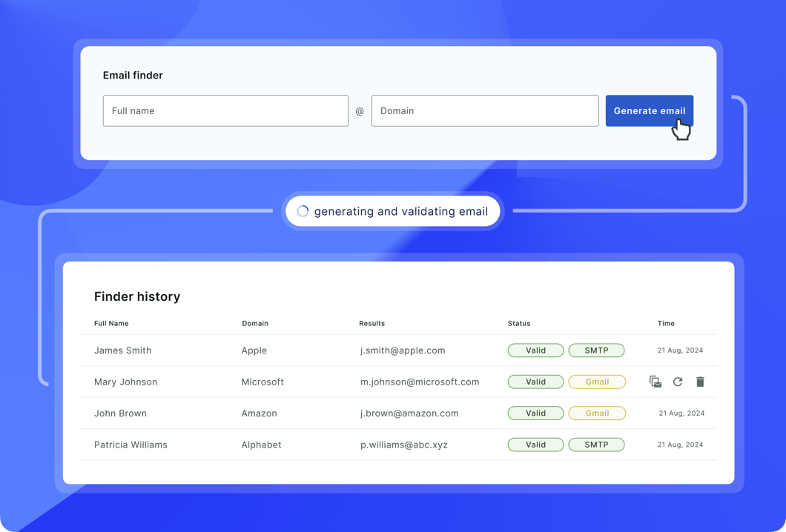Click the copy email icon in Mary Johnson row
This screenshot has width=786, height=532.
coord(655,382)
